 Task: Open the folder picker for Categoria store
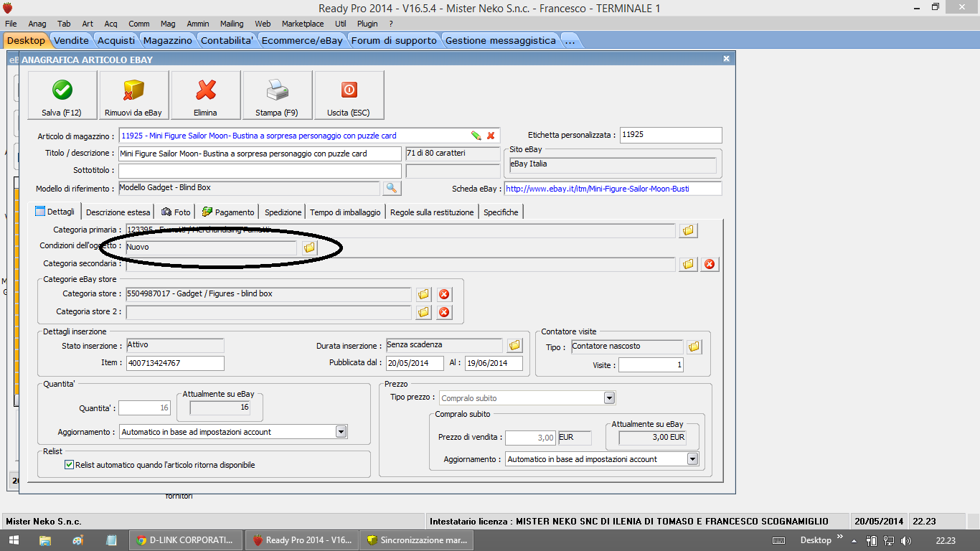tap(424, 294)
